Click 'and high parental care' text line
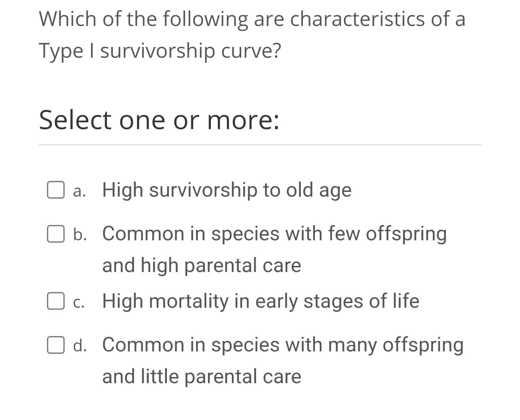This screenshot has width=520, height=420. pos(202,265)
